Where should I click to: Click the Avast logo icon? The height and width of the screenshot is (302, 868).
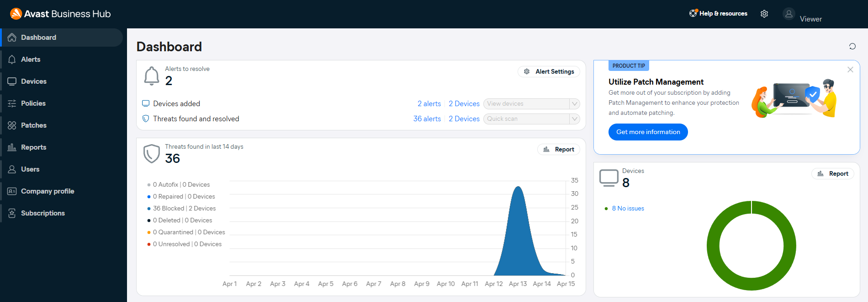[x=16, y=14]
